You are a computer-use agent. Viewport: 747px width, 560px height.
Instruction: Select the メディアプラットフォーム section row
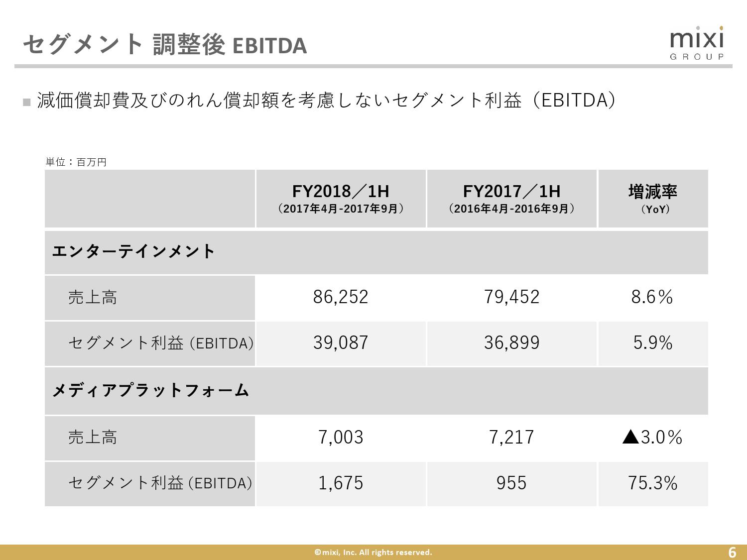tap(150, 390)
